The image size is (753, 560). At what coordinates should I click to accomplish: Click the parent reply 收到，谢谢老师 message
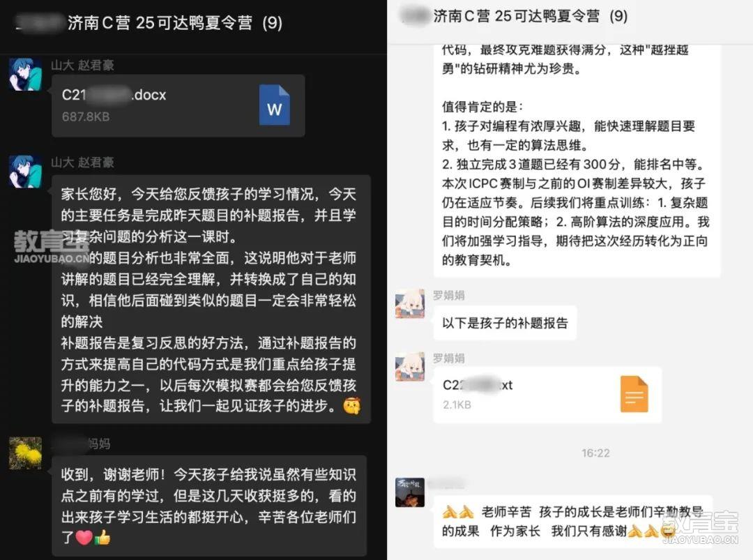point(209,506)
